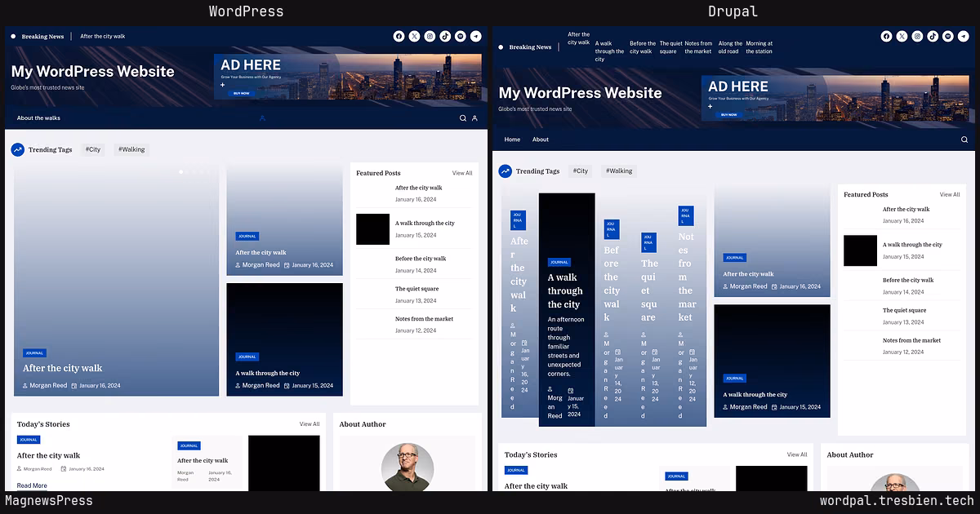Click black thumbnail in Drupal Featured Posts list
Screen dimensions: 980x514
[860, 250]
